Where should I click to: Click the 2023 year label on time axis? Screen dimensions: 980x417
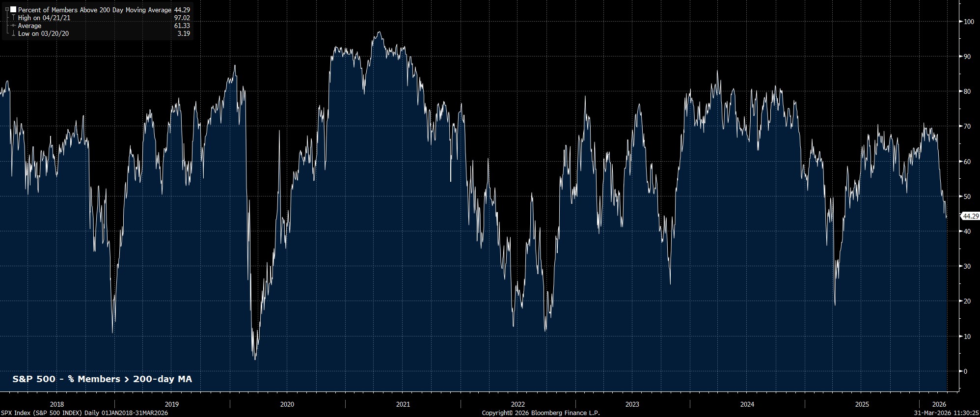click(x=632, y=405)
